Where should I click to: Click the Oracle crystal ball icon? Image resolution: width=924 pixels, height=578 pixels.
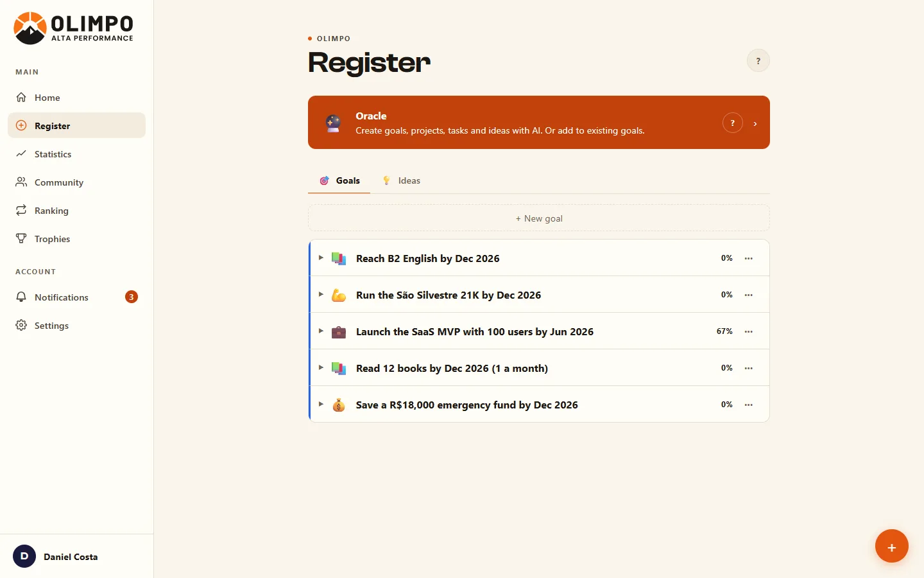click(333, 123)
